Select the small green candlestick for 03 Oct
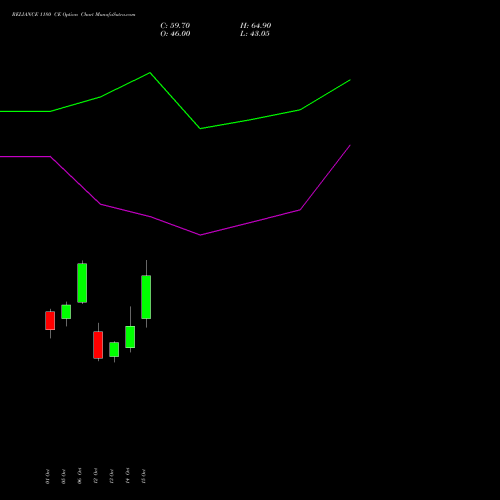Viewport: 500px width, 500px height. pyautogui.click(x=66, y=312)
